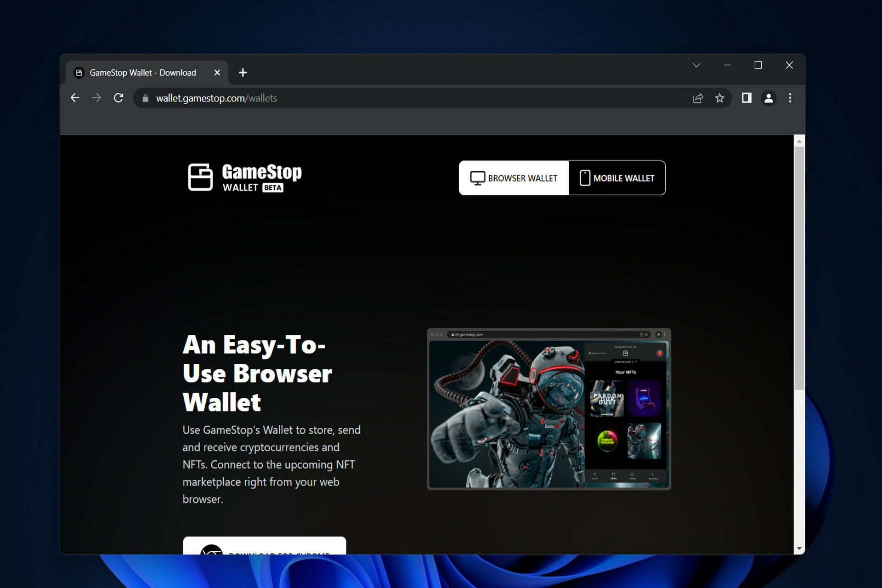Minimize the browser window
882x588 pixels.
(x=727, y=65)
